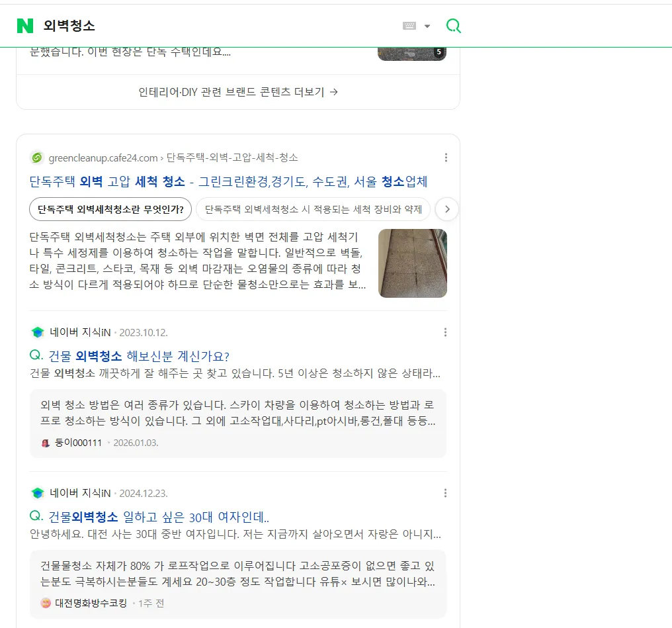Click 둥이000111 profile avatar
The width and height of the screenshot is (672, 628).
46,443
